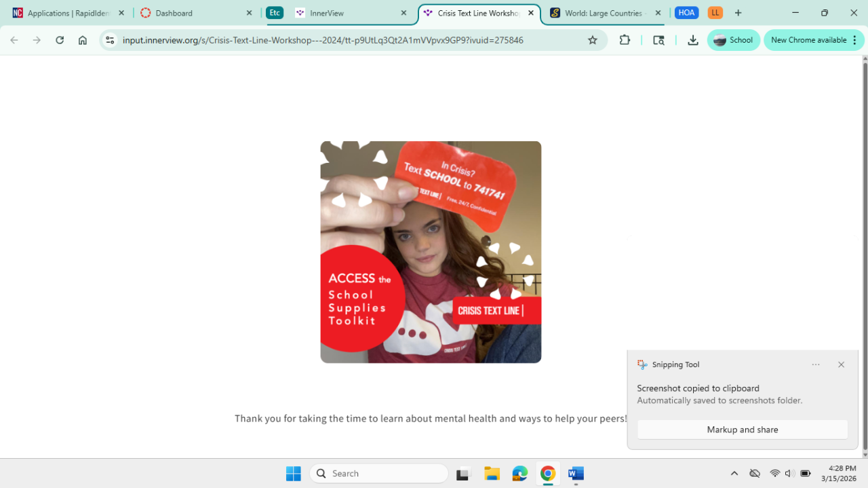The width and height of the screenshot is (868, 488).
Task: Open the HOA tab group
Action: point(686,13)
